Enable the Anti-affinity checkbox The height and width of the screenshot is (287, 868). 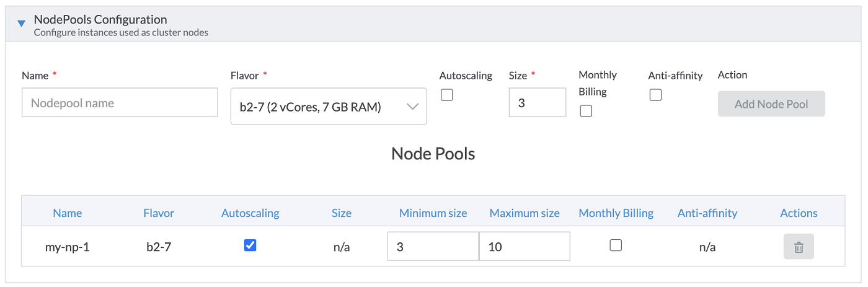tap(655, 95)
